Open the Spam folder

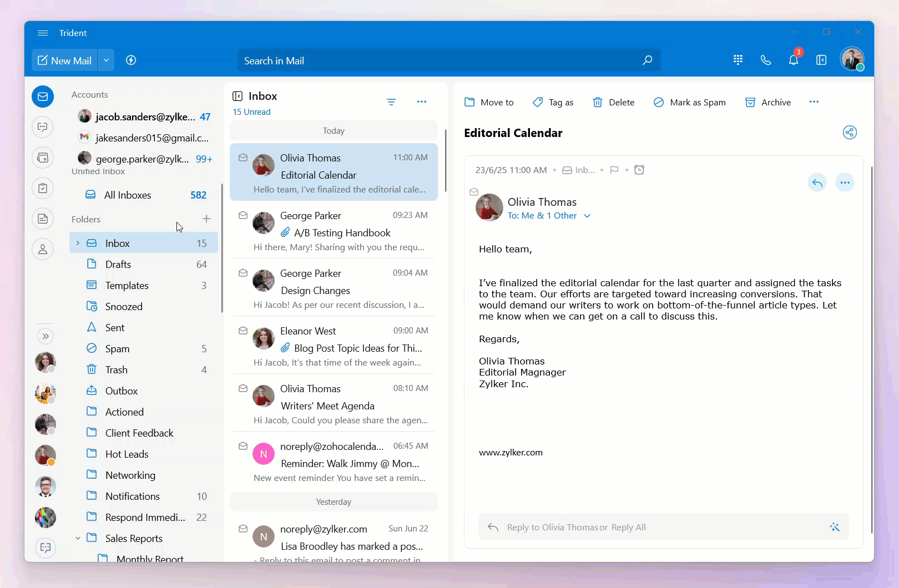click(144, 348)
